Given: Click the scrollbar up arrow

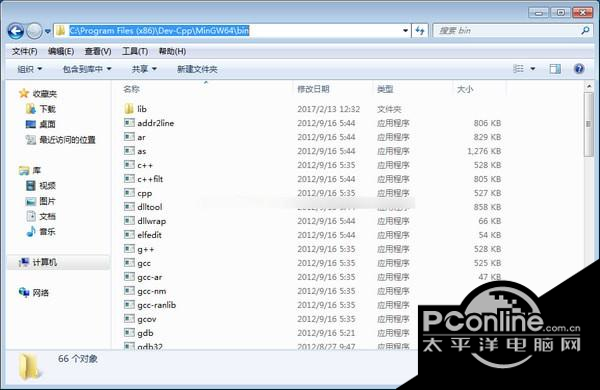Looking at the screenshot, I should pyautogui.click(x=589, y=87).
